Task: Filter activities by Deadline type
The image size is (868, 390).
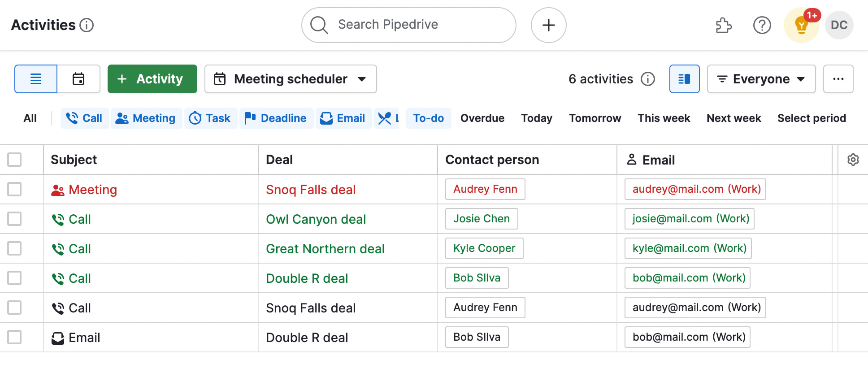Action: pyautogui.click(x=276, y=118)
